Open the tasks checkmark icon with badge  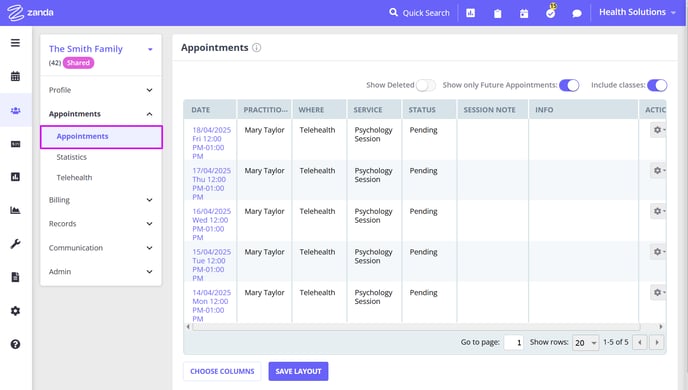click(x=551, y=13)
